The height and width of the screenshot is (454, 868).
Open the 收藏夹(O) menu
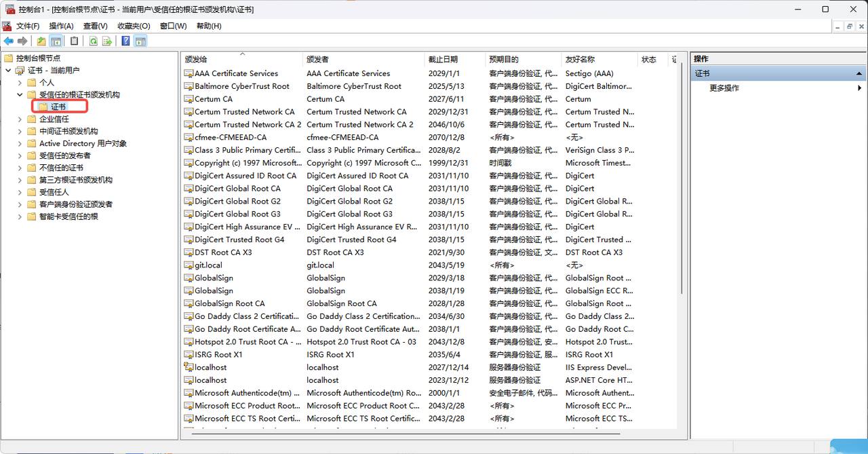(134, 26)
